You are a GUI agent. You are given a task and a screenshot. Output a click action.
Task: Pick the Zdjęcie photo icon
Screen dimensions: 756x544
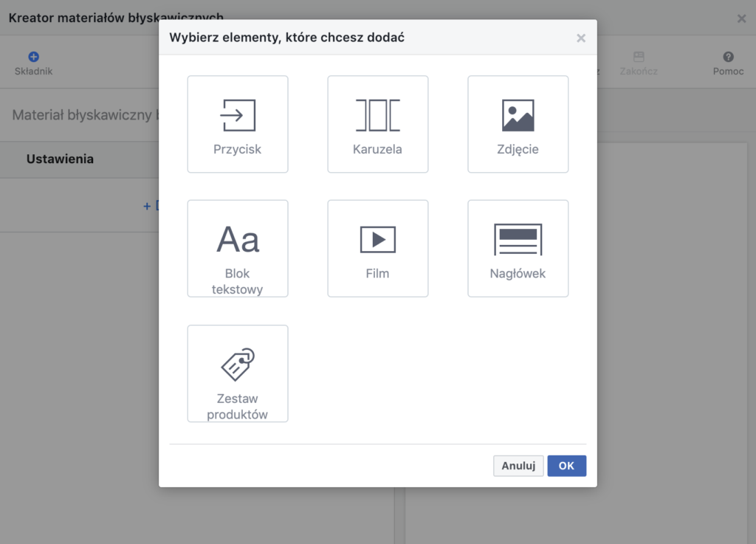tap(518, 115)
